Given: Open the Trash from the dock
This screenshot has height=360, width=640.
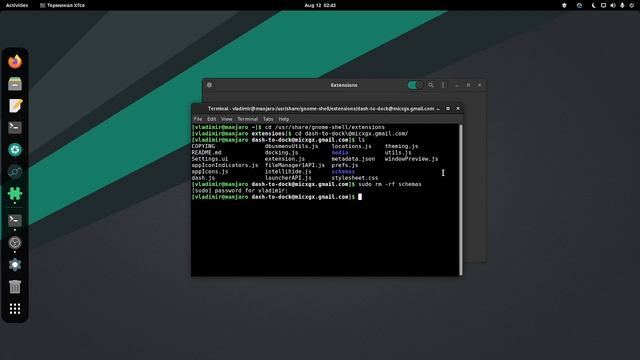Looking at the screenshot, I should [x=15, y=287].
